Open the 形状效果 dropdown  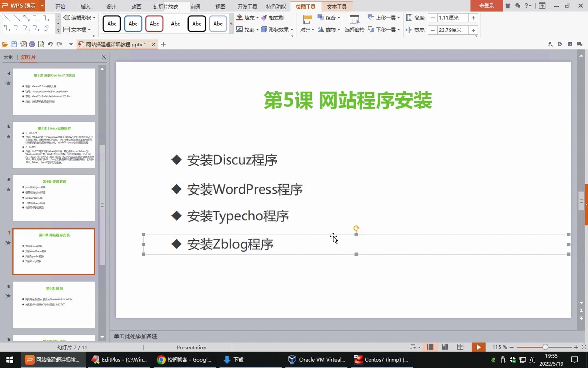(x=277, y=30)
